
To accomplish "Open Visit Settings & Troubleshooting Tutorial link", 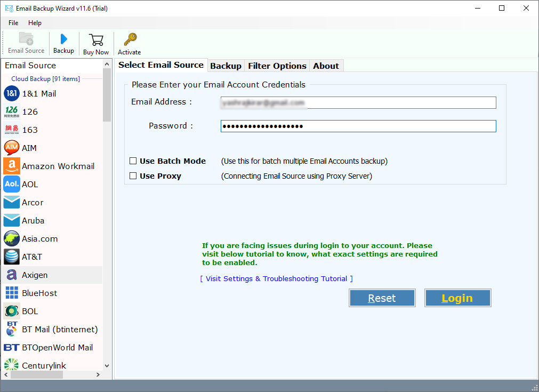I will (x=276, y=278).
